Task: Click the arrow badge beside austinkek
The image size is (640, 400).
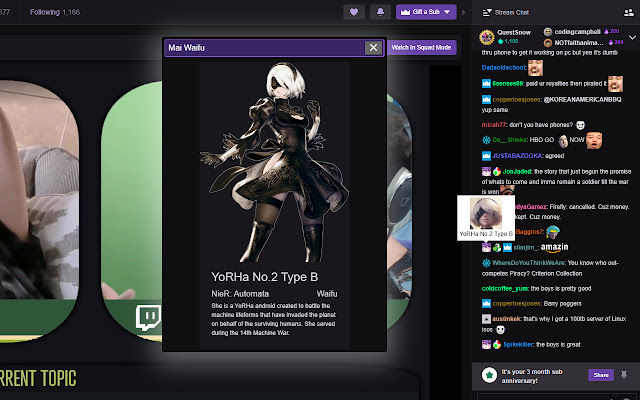Action: click(x=486, y=319)
